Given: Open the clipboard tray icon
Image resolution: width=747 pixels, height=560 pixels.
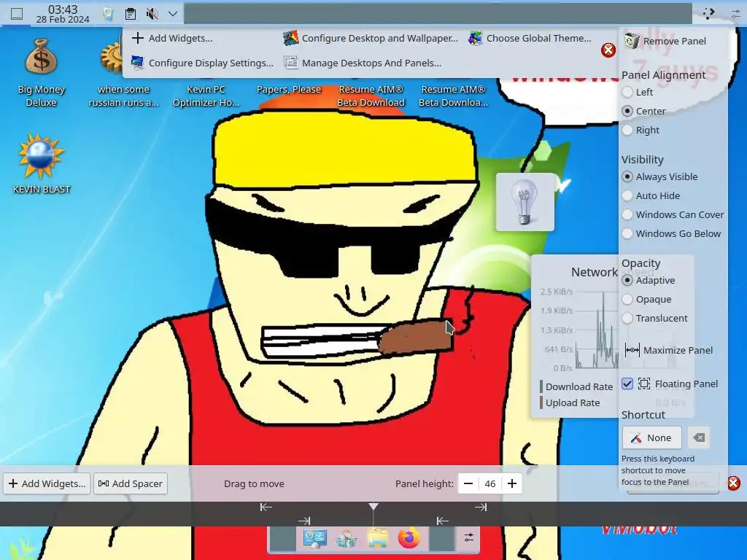Looking at the screenshot, I should (130, 14).
